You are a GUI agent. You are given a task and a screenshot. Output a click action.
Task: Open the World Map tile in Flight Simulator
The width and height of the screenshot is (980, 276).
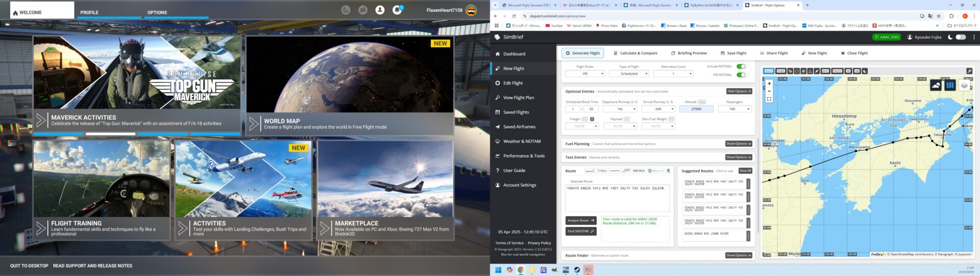coord(350,85)
